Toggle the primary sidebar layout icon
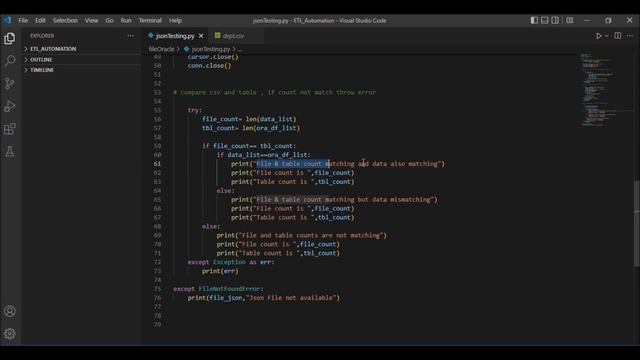This screenshot has height=360, width=640. (x=534, y=20)
